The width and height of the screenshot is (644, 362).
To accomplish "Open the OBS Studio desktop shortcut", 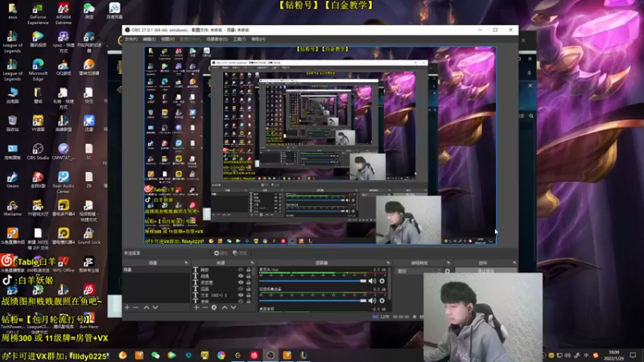I will click(x=38, y=151).
